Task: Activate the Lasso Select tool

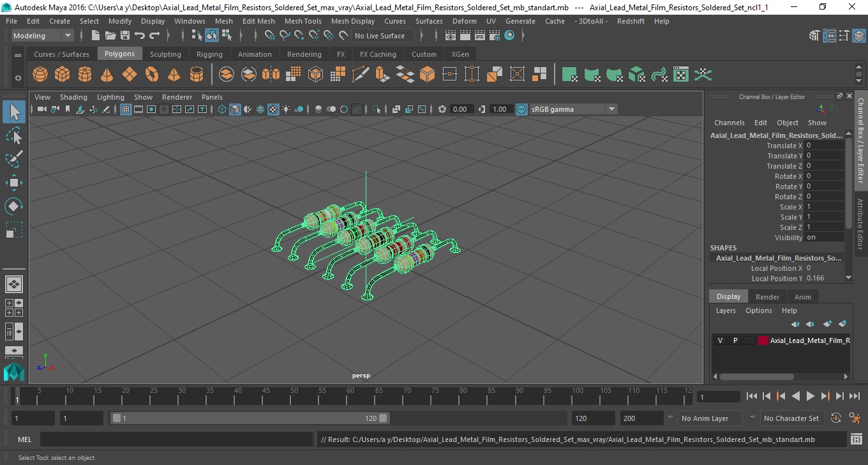Action: (x=14, y=135)
